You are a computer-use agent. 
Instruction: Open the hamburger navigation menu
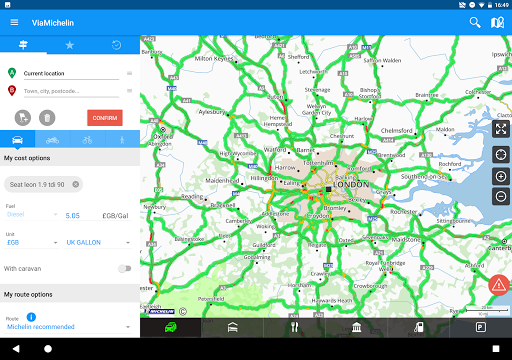click(x=14, y=22)
